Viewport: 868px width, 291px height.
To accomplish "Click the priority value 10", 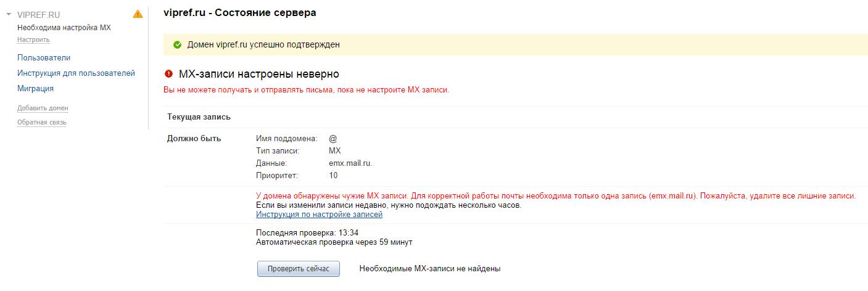I will coord(333,176).
